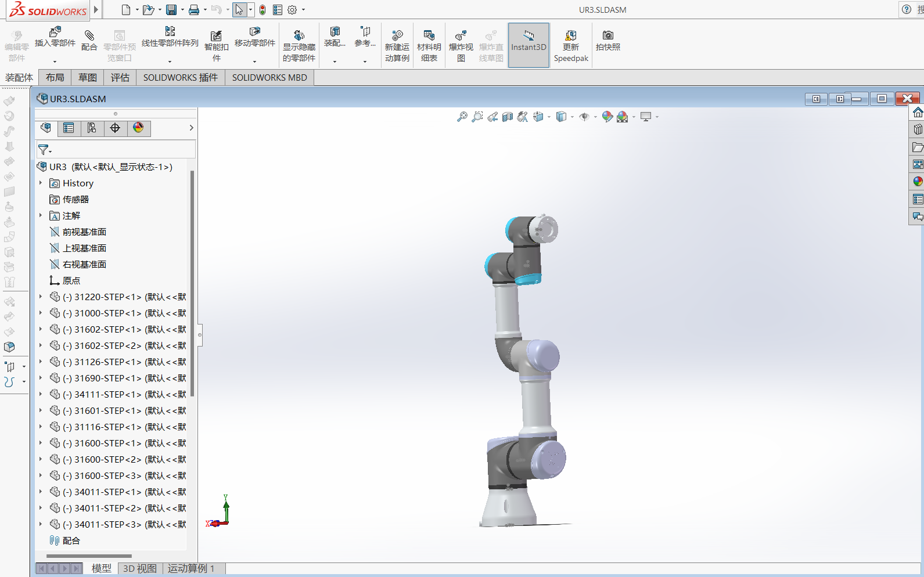Click the Apply Scene icon
924x577 pixels.
pyautogui.click(x=623, y=117)
